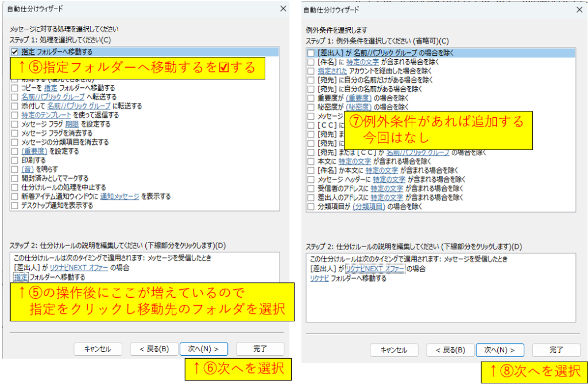Check 仕分けルールの処理を中止する option
The height and width of the screenshot is (384, 588).
(x=15, y=187)
